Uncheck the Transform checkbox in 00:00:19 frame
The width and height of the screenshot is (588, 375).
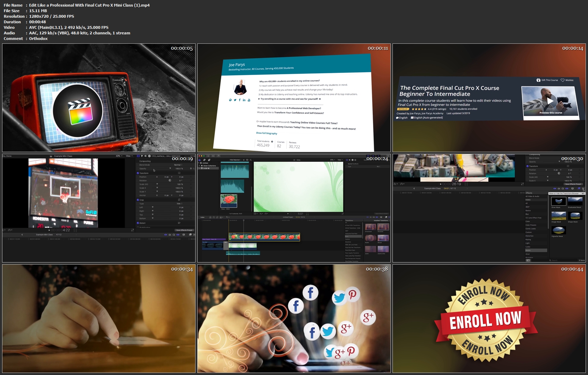[138, 173]
